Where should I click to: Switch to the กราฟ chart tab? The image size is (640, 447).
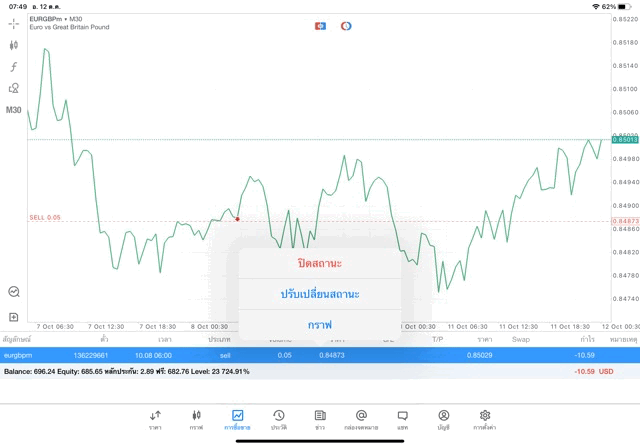click(196, 419)
